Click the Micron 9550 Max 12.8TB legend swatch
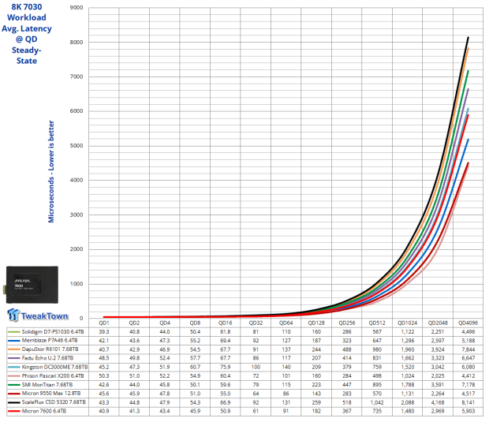The width and height of the screenshot is (489, 448). pos(13,394)
